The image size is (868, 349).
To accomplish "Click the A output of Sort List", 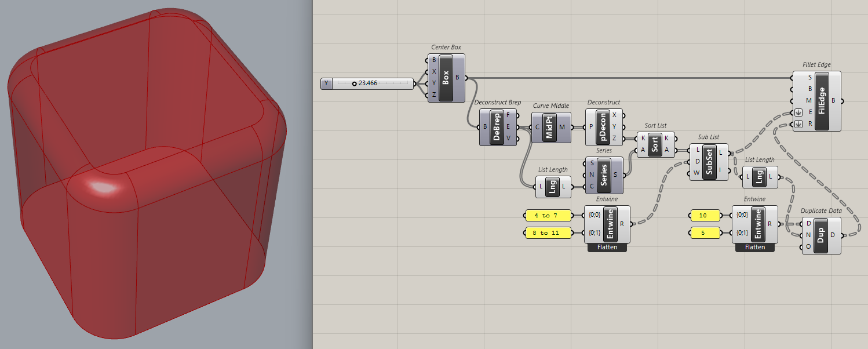I will tap(668, 150).
